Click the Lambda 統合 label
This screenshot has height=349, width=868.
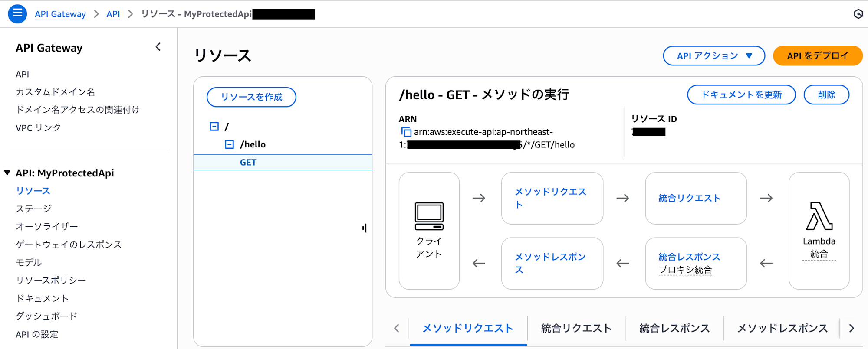[x=819, y=247]
